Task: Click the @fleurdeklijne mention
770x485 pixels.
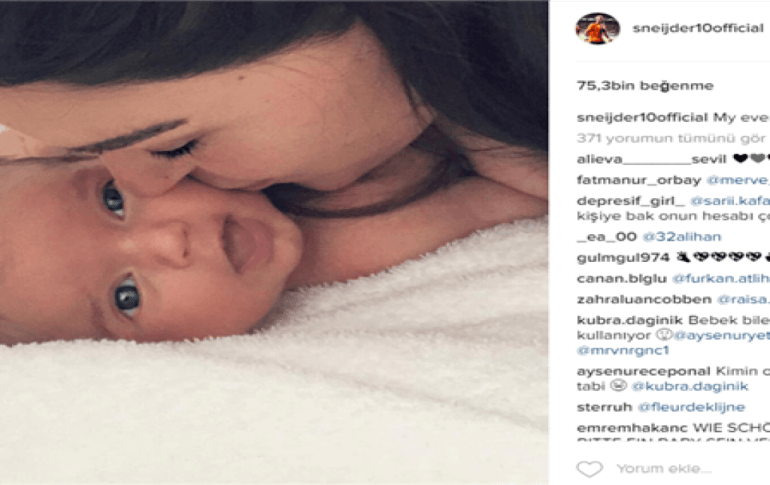Action: point(691,407)
